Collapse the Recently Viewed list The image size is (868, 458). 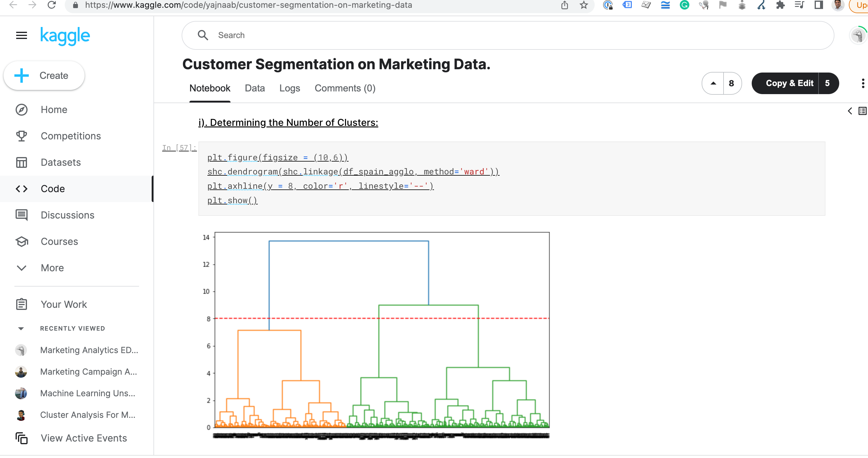tap(21, 328)
